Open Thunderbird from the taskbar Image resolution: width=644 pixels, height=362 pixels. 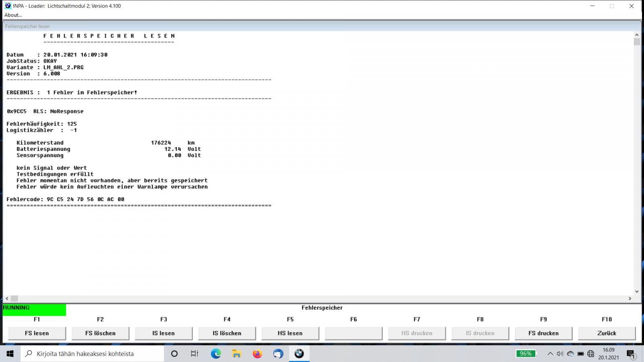pyautogui.click(x=278, y=354)
